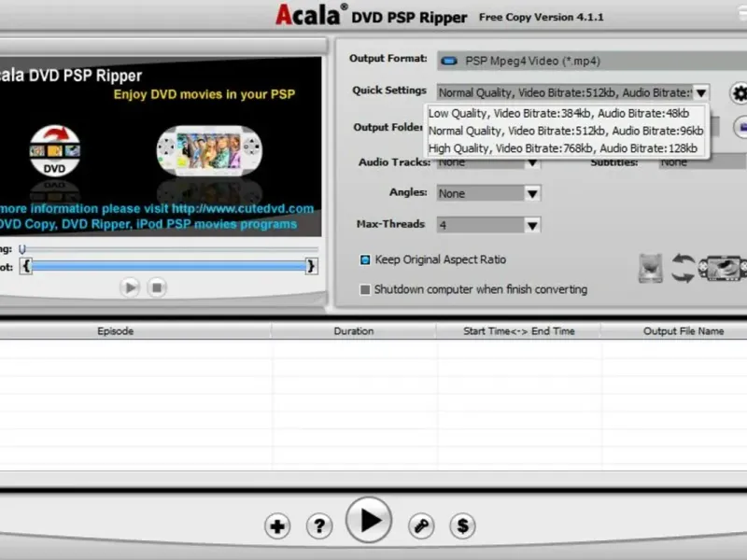The height and width of the screenshot is (560, 747).
Task: Click the Episode column header
Action: coord(115,331)
